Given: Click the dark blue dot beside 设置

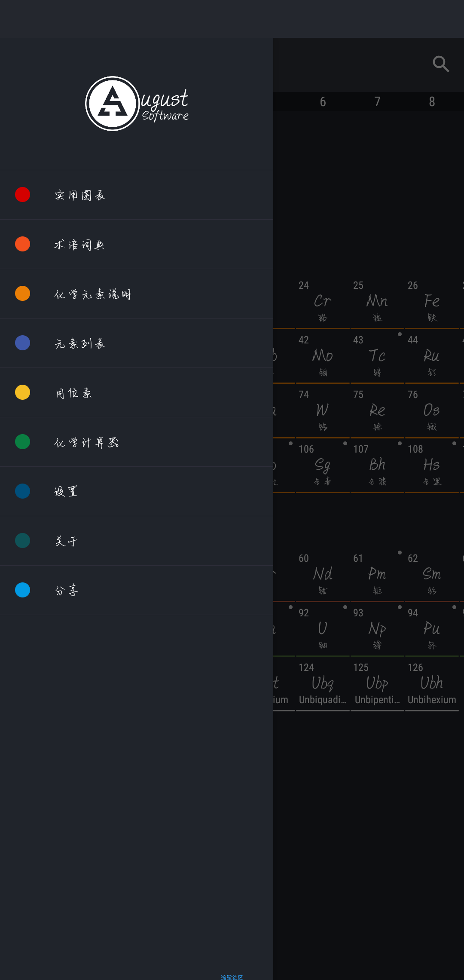Looking at the screenshot, I should tap(22, 491).
